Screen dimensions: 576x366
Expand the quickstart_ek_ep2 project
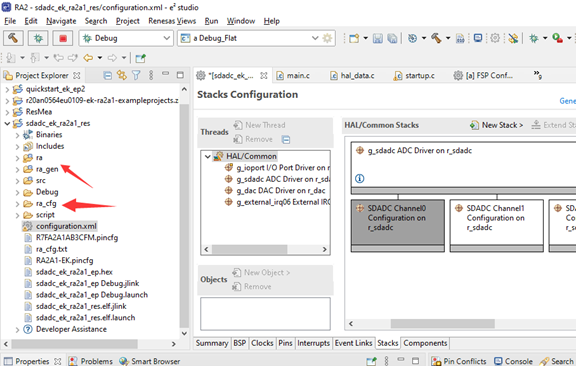(7, 89)
